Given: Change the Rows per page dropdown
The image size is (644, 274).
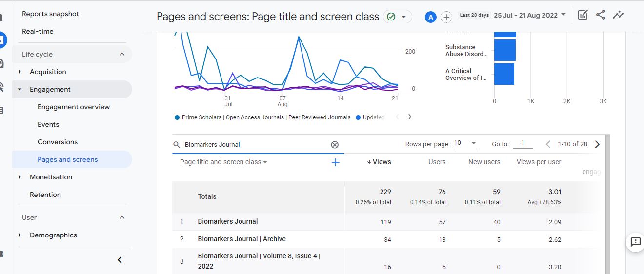Looking at the screenshot, I should [465, 143].
